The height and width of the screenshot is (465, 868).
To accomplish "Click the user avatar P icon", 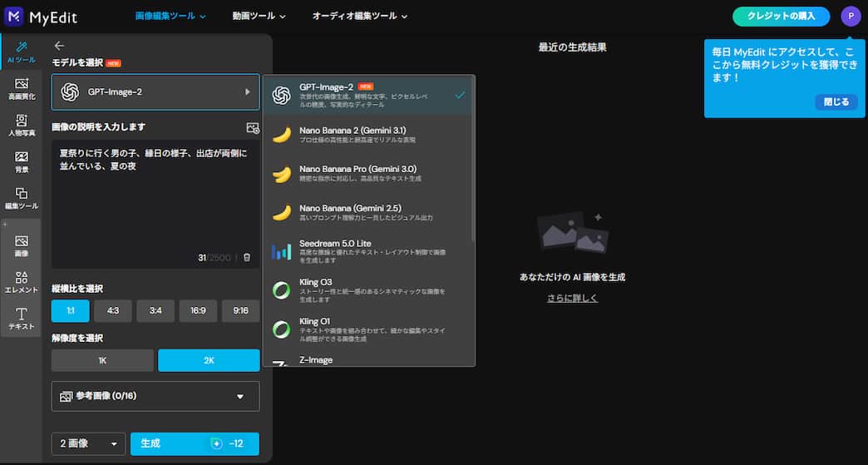I will [851, 16].
